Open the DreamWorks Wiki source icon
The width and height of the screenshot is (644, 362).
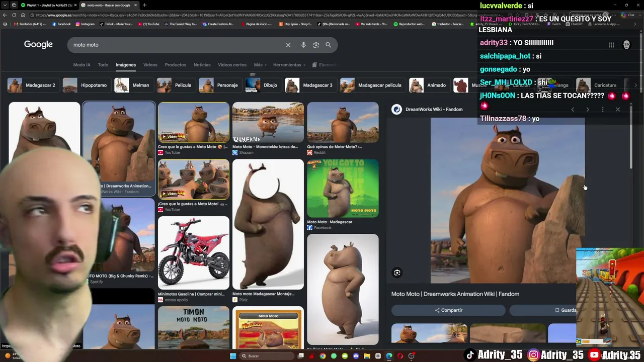tap(397, 109)
